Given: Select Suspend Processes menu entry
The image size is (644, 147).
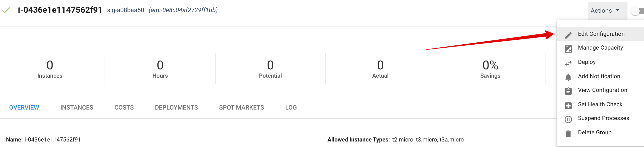Looking at the screenshot, I should pos(603,118).
